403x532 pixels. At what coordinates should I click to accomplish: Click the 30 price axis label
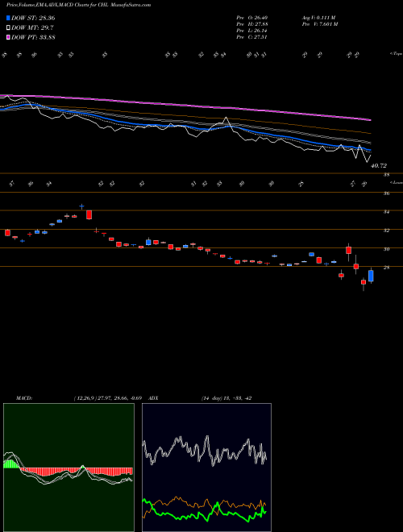click(386, 249)
